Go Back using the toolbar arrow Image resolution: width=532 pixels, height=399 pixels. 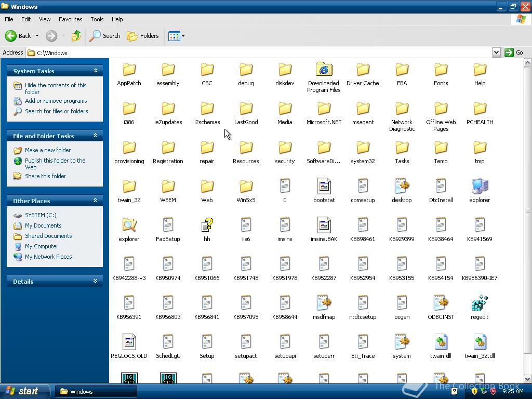click(x=18, y=36)
